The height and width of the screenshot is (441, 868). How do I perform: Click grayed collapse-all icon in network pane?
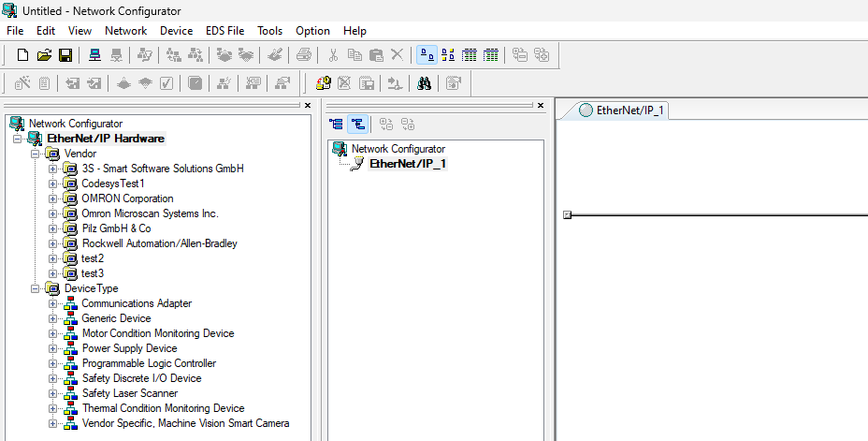(x=408, y=125)
